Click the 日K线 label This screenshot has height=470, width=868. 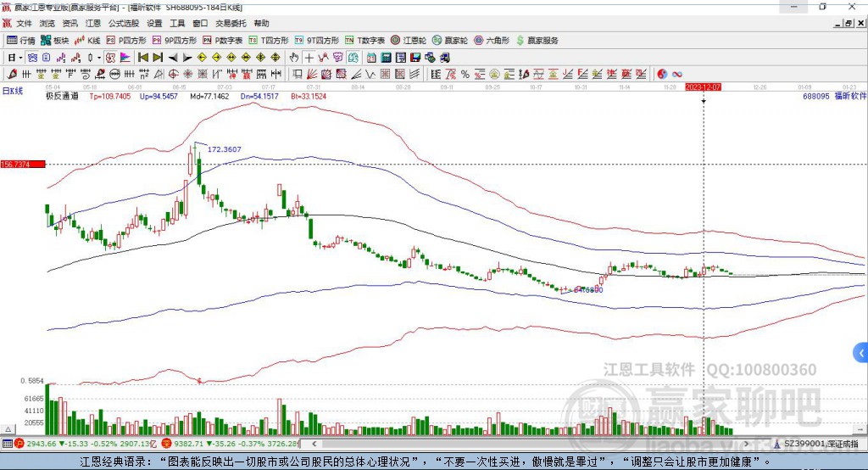(13, 91)
